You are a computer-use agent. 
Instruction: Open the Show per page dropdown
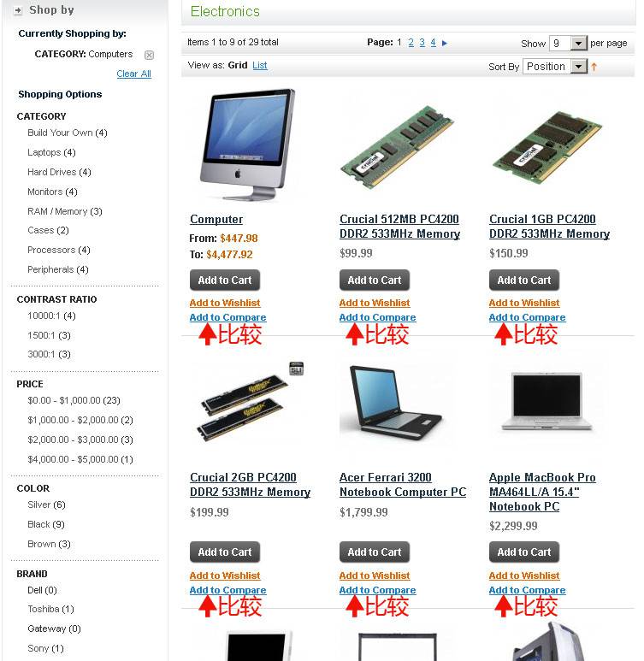[568, 43]
